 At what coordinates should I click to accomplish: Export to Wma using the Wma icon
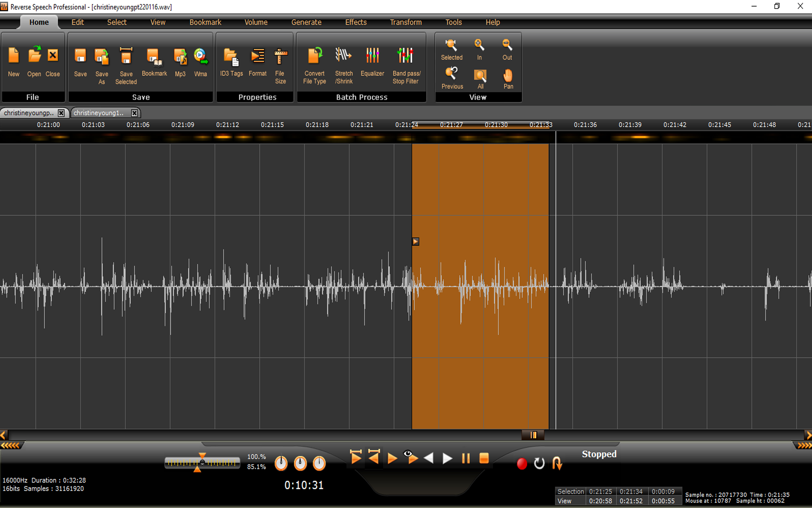click(200, 56)
